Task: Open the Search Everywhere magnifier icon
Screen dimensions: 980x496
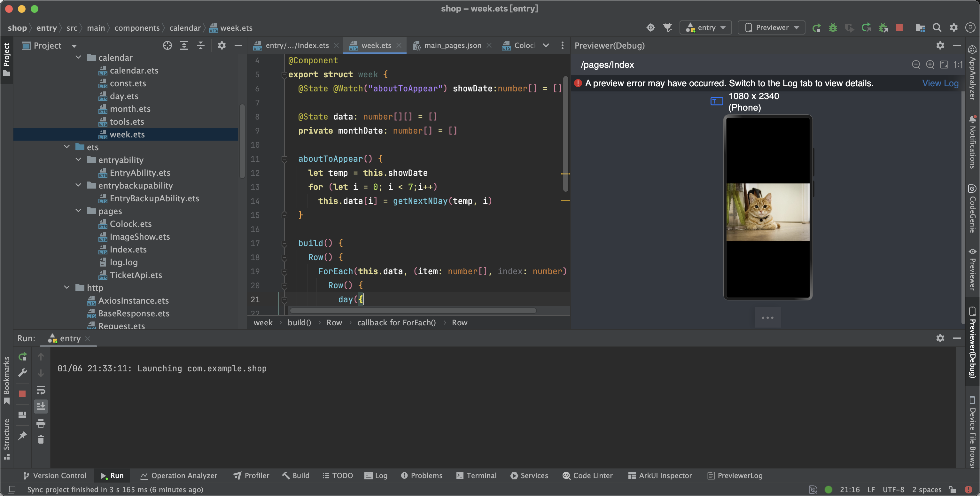Action: (937, 28)
